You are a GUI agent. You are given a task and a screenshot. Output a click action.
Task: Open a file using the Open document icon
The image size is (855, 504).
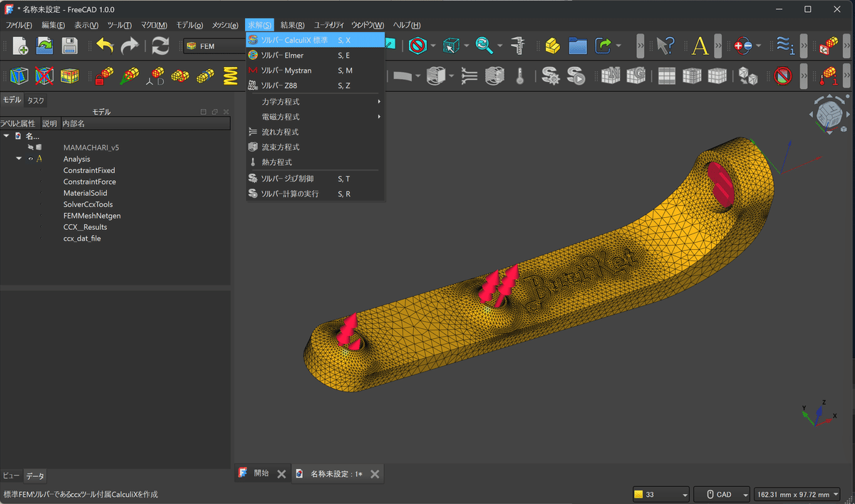click(45, 46)
